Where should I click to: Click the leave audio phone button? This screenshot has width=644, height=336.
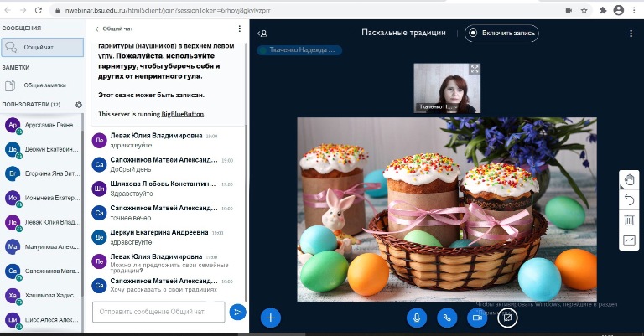(x=447, y=318)
